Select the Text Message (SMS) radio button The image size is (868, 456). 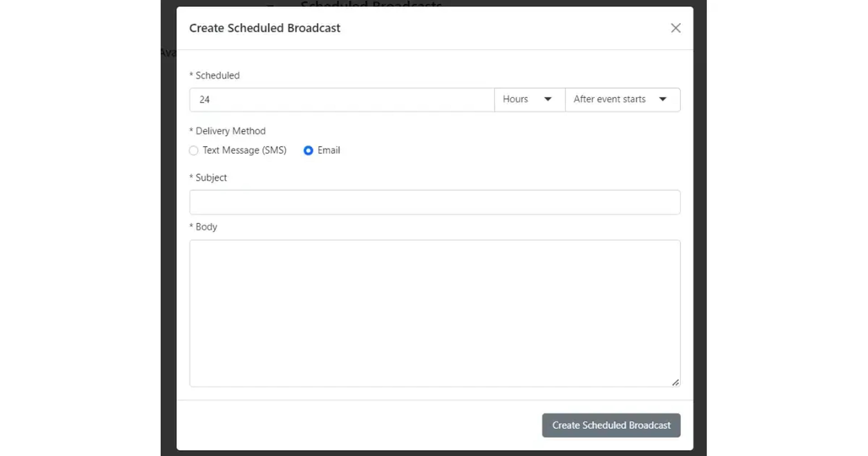[x=194, y=150]
